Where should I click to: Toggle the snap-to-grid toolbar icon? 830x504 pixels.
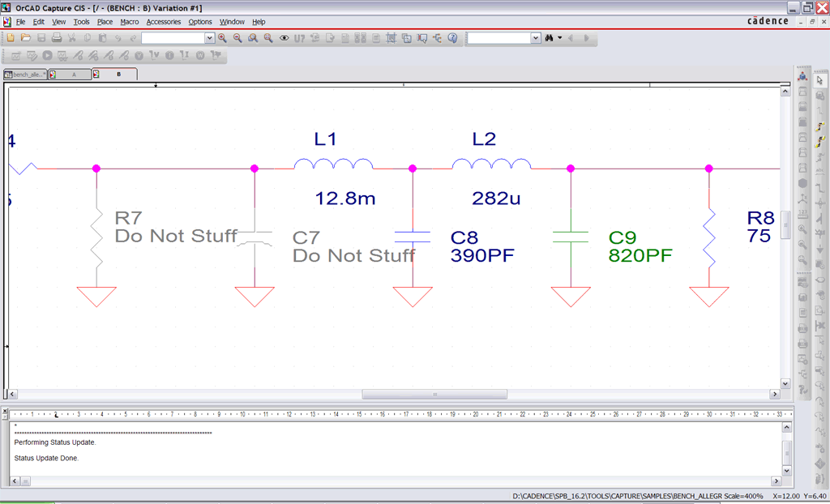point(391,37)
